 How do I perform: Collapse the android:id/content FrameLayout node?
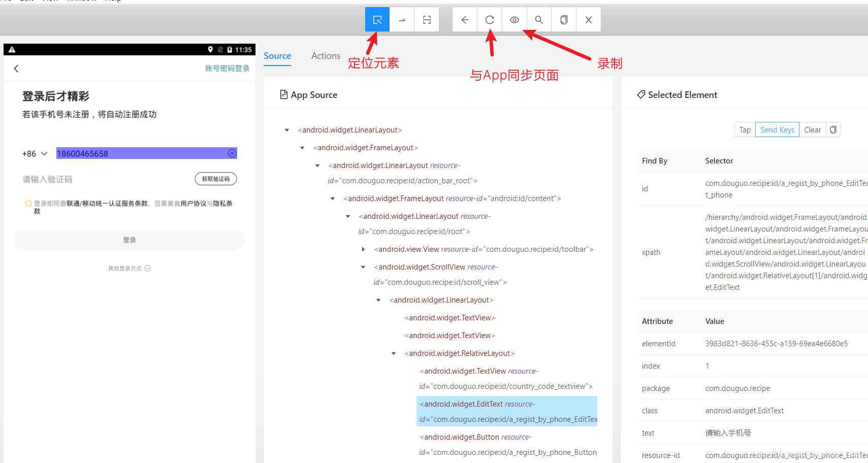[x=333, y=199]
